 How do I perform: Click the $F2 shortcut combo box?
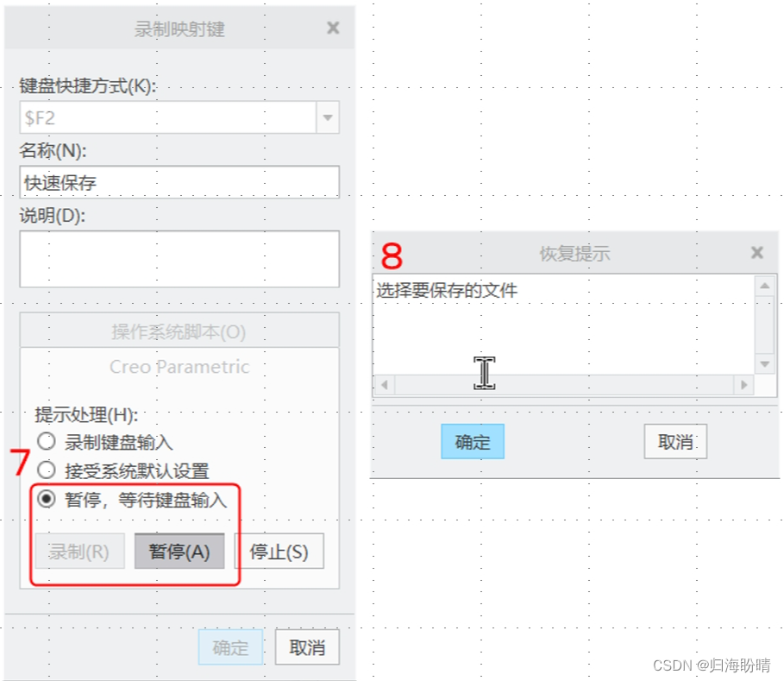point(168,117)
